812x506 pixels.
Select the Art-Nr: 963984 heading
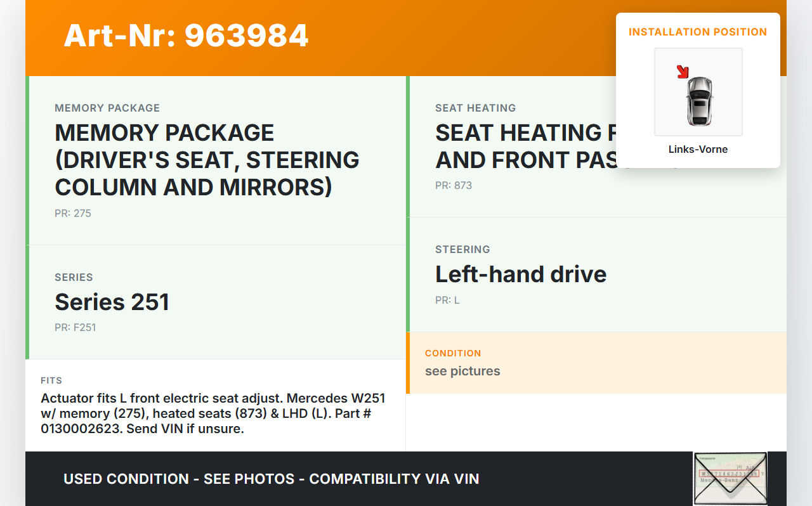[x=186, y=36]
